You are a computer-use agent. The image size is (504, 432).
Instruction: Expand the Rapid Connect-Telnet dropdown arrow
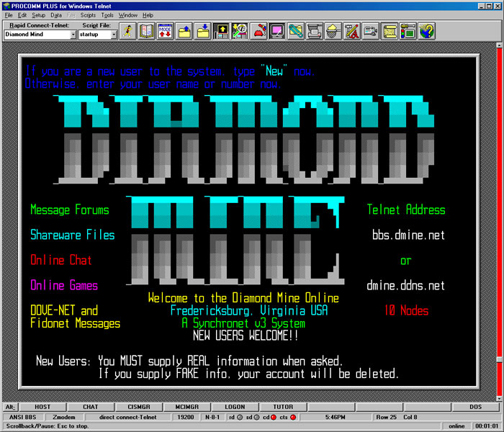click(73, 35)
